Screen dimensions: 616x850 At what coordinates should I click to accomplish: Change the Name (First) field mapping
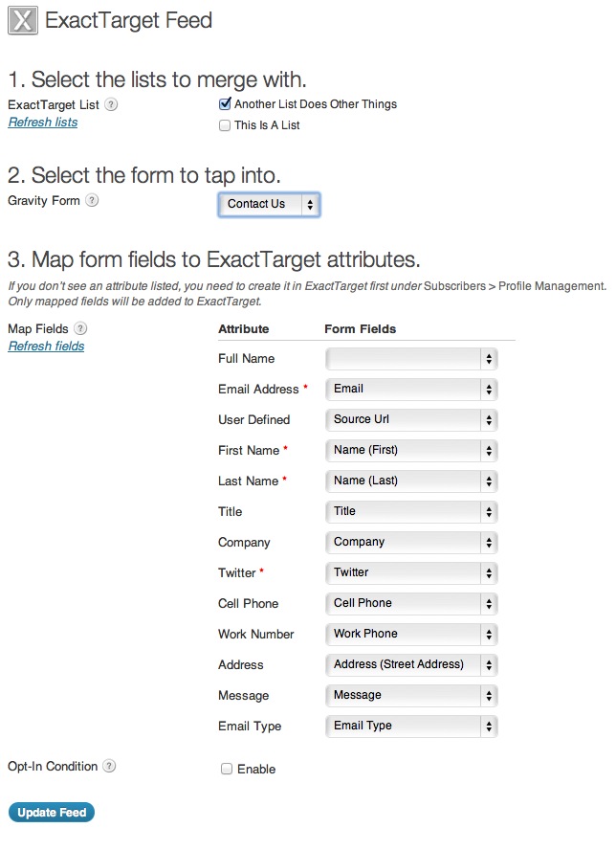click(411, 451)
